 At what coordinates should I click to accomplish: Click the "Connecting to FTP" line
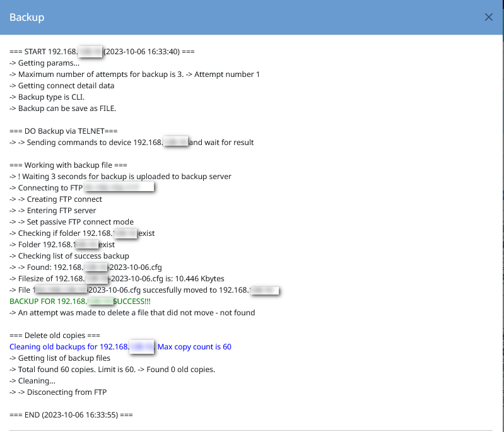click(x=81, y=188)
